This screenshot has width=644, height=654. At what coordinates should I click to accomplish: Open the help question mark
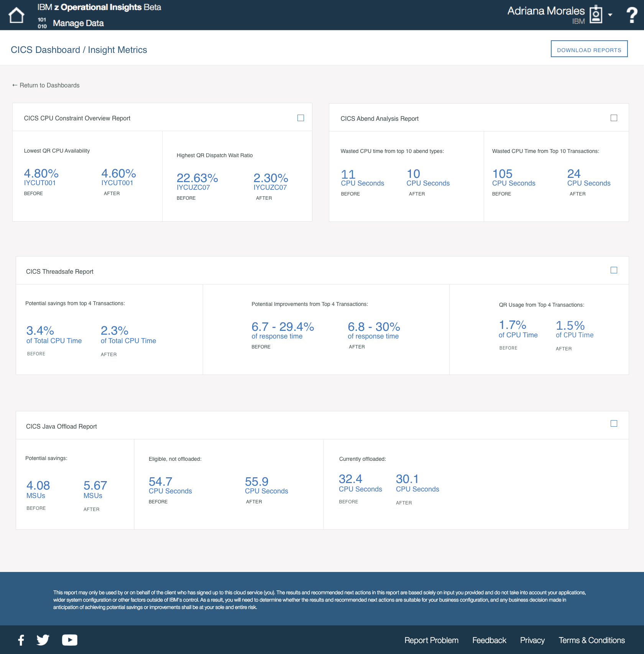[x=631, y=15]
